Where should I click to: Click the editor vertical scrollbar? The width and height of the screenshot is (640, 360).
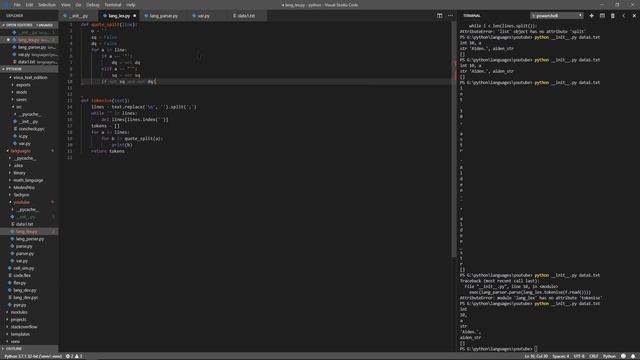(453, 139)
